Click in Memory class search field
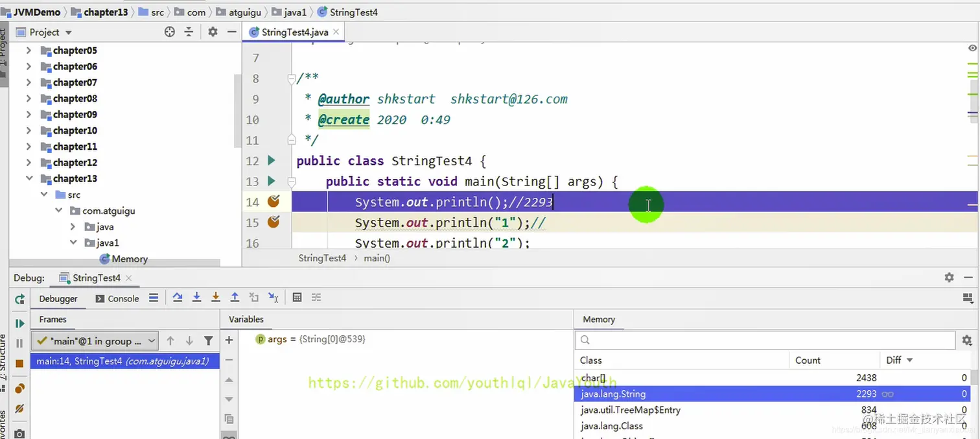The width and height of the screenshot is (980, 439). coord(765,340)
